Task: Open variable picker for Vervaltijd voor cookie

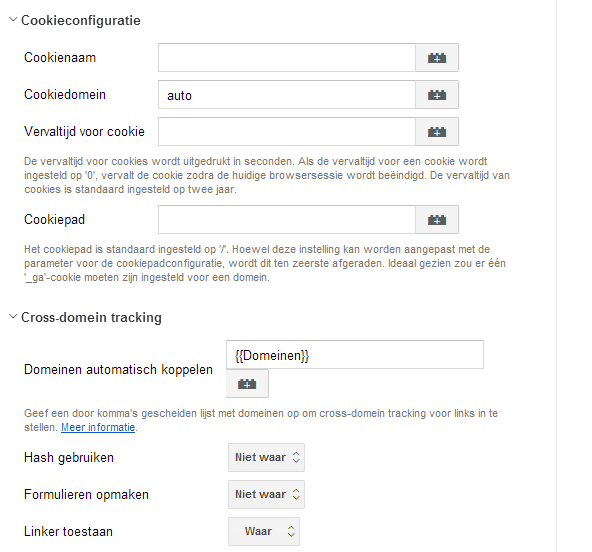Action: tap(437, 132)
